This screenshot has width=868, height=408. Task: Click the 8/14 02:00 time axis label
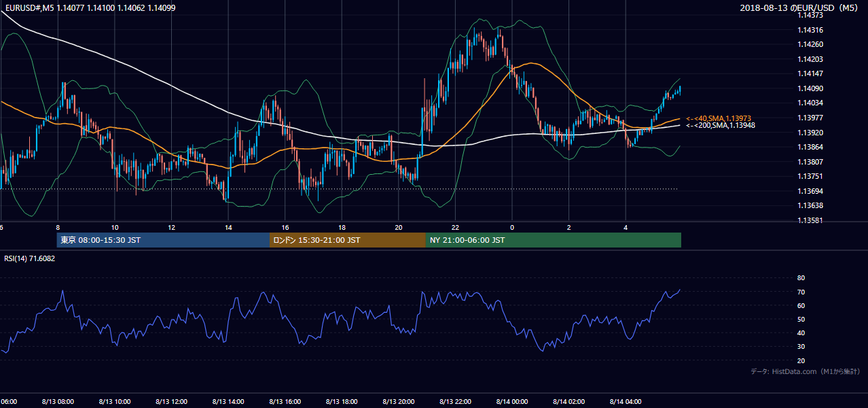tap(568, 402)
